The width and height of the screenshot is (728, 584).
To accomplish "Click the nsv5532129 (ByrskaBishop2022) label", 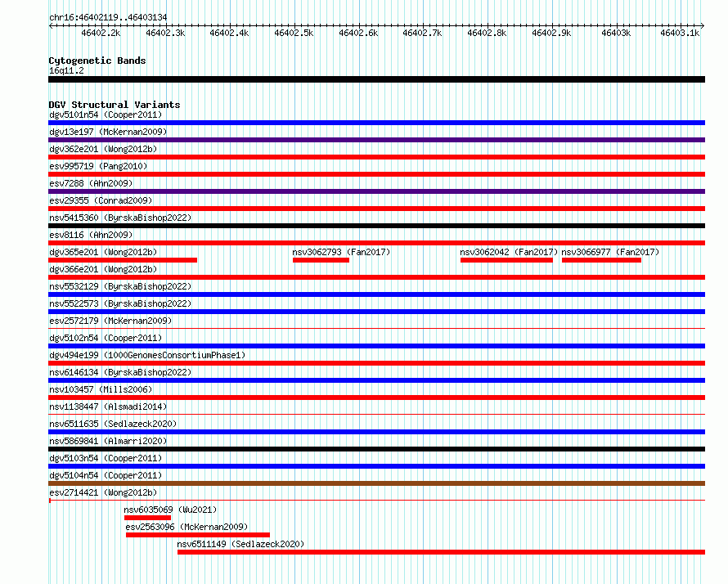I will 120,286.
